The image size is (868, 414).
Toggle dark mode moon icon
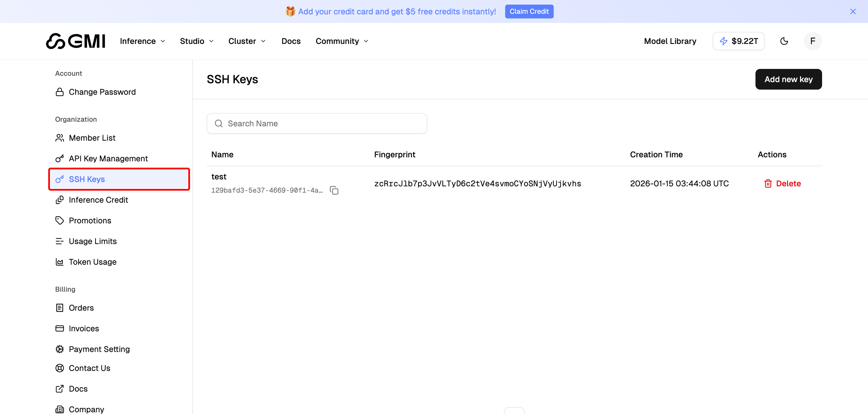(x=784, y=41)
